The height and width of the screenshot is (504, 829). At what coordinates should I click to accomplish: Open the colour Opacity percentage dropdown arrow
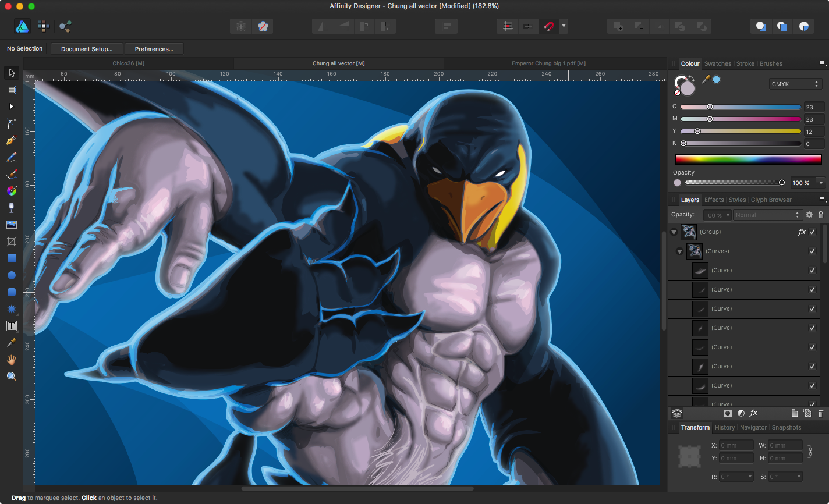[821, 183]
